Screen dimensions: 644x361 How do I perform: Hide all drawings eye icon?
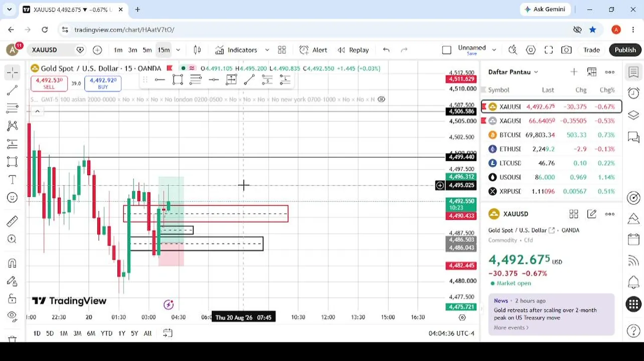coord(13,316)
